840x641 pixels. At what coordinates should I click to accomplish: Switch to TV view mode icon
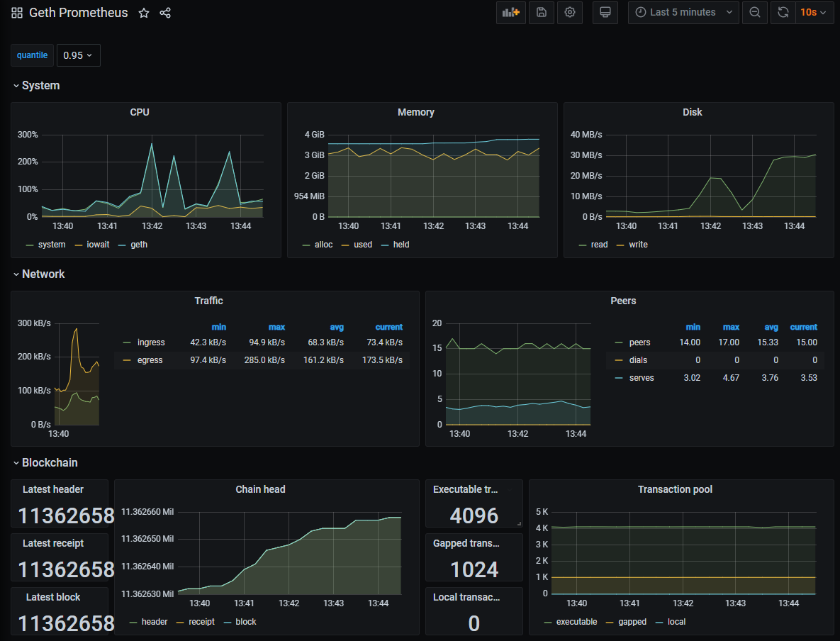[605, 13]
